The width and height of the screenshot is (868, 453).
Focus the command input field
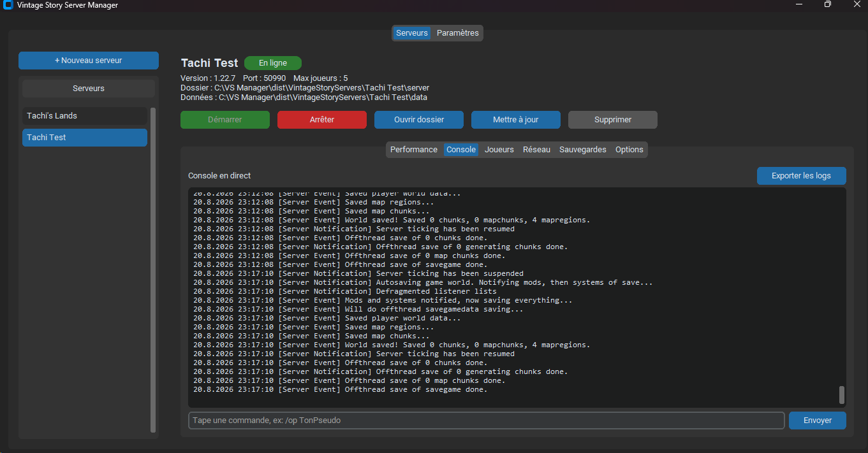click(x=487, y=421)
